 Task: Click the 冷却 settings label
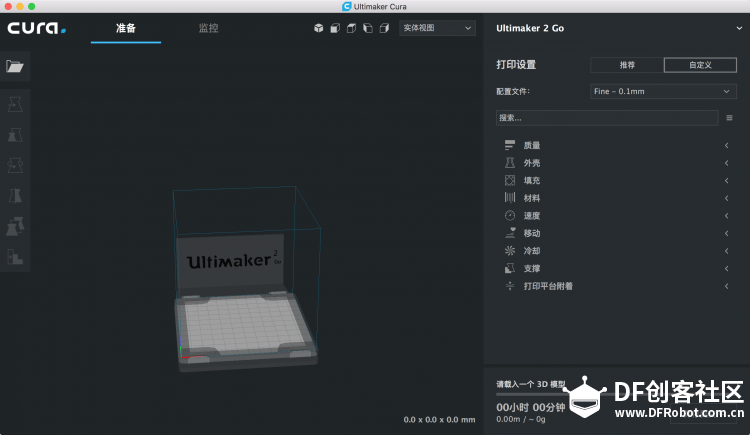(531, 251)
